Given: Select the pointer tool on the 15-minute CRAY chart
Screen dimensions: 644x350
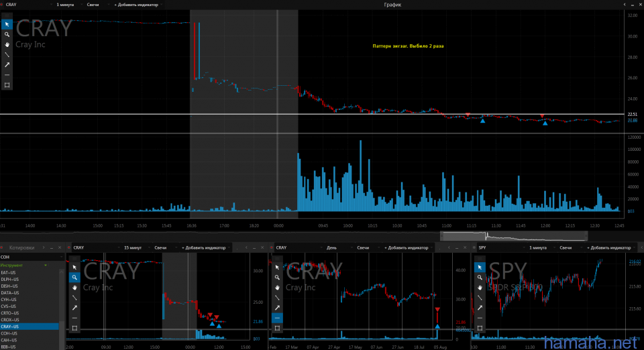Looking at the screenshot, I should click(74, 267).
